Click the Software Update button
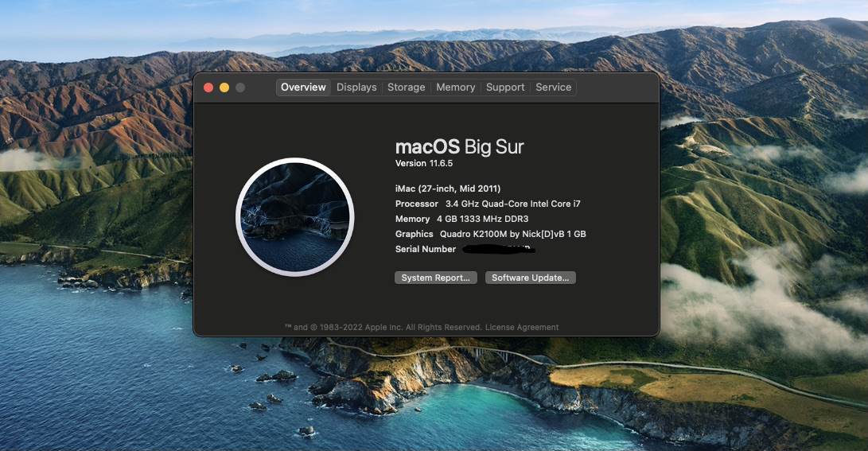The height and width of the screenshot is (451, 868). [x=531, y=278]
